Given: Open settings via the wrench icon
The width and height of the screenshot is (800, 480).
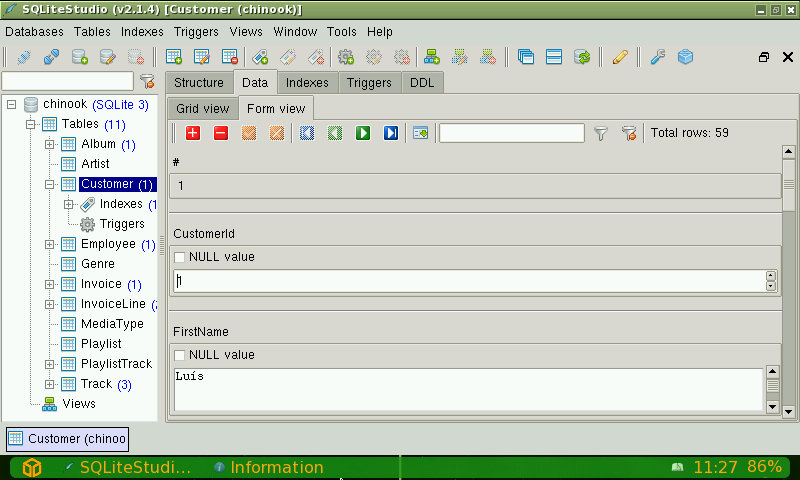Looking at the screenshot, I should click(658, 57).
